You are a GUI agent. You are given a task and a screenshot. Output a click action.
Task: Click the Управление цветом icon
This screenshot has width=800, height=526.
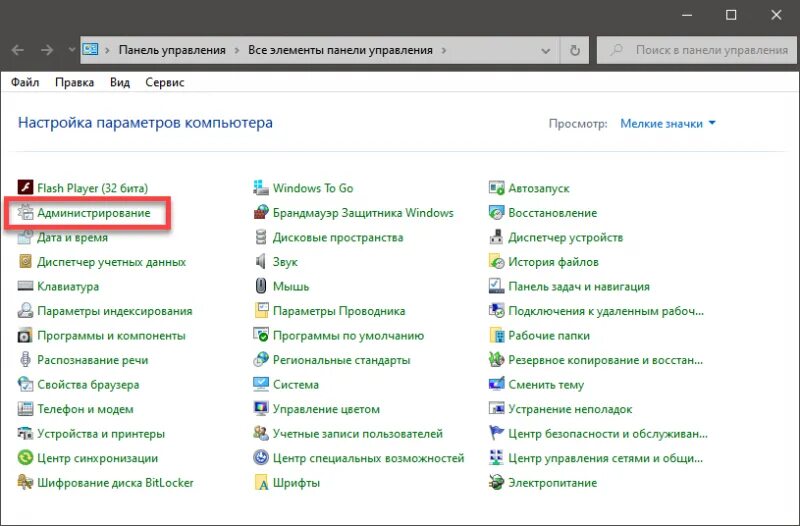click(261, 409)
